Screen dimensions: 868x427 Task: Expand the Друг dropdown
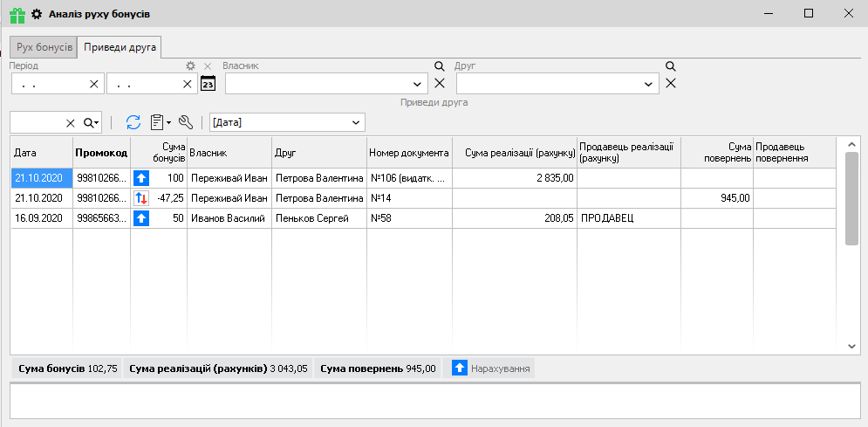[x=648, y=84]
